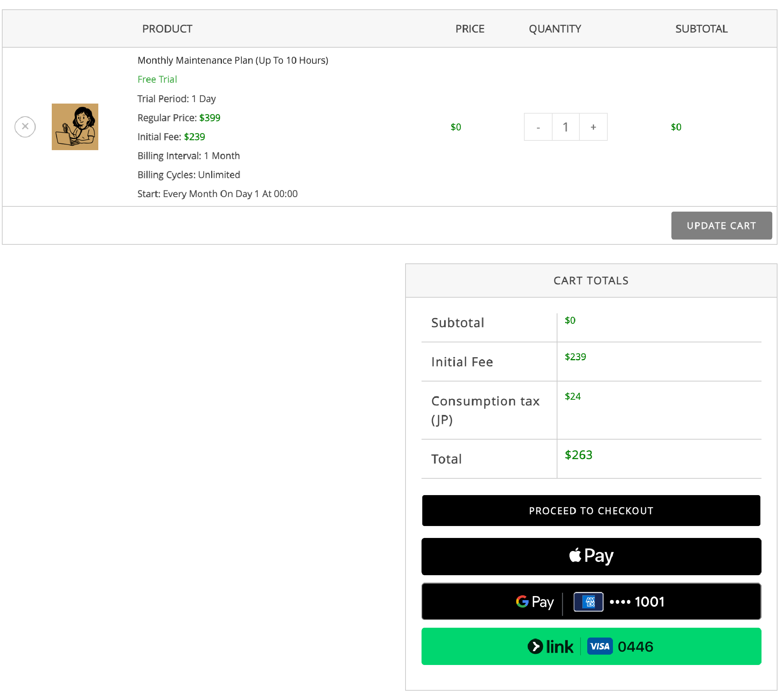
Task: Click the Visa card badge
Action: pyautogui.click(x=600, y=646)
